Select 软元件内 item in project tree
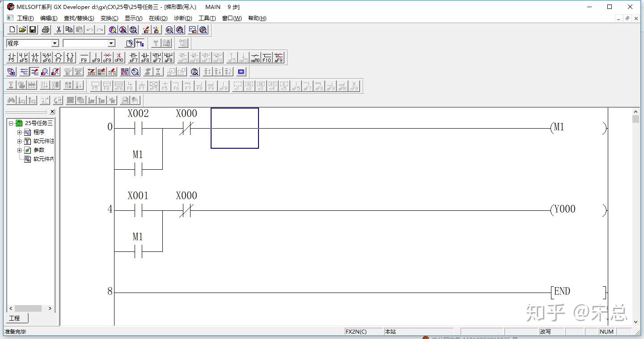644x339 pixels. [x=43, y=159]
